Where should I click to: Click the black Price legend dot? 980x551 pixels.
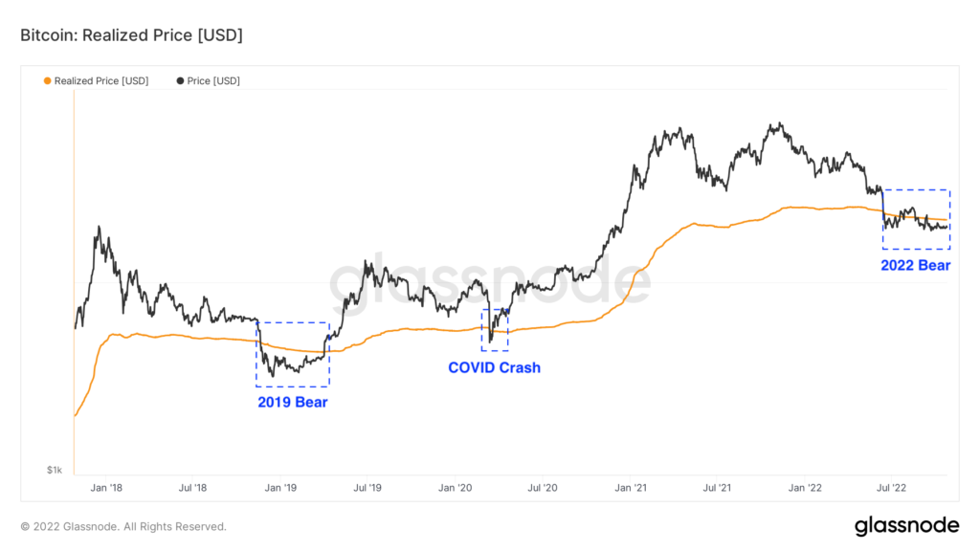coord(181,81)
